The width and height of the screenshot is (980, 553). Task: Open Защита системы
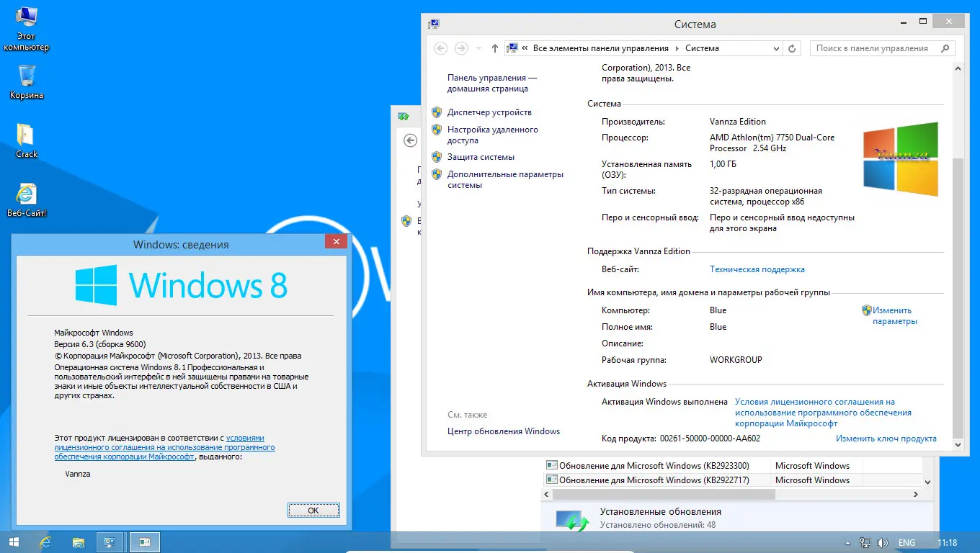click(481, 157)
